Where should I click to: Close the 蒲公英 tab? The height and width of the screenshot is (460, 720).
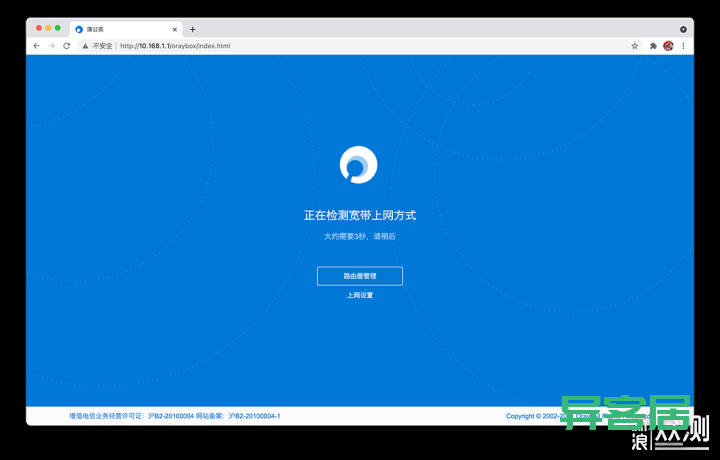pos(174,29)
